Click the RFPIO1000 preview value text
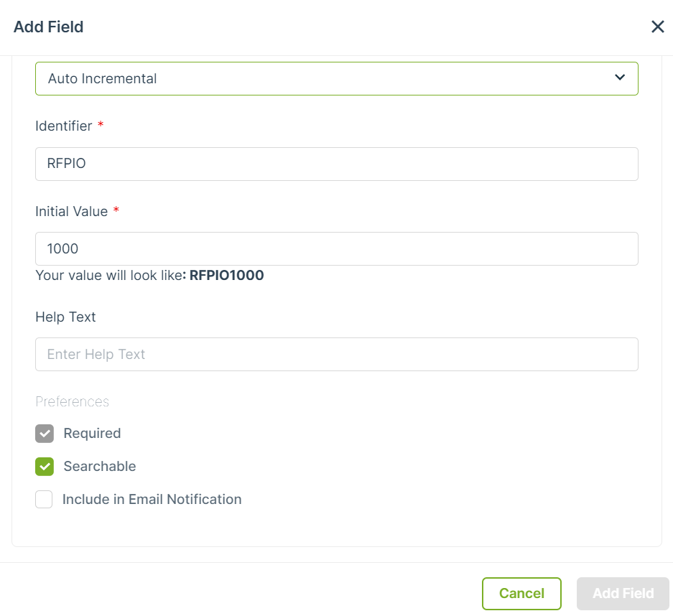Image resolution: width=673 pixels, height=616 pixels. 227,276
